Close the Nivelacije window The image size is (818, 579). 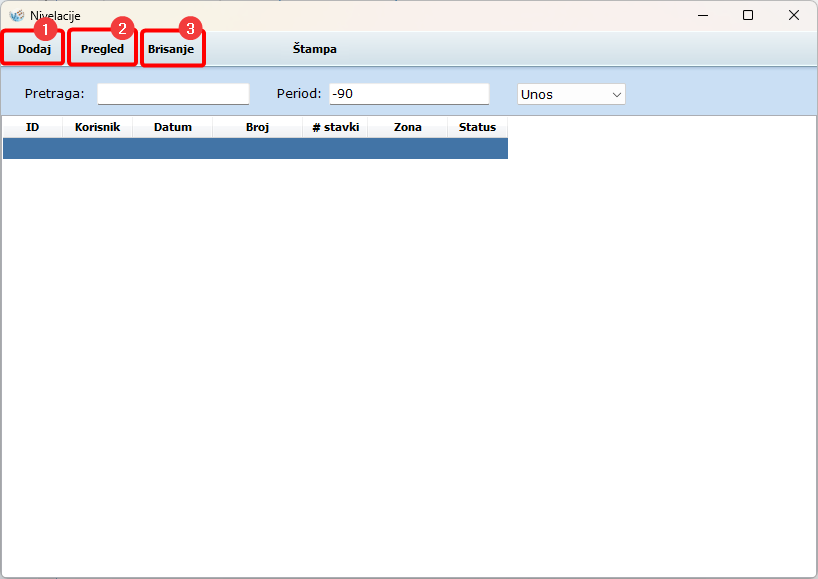[794, 15]
